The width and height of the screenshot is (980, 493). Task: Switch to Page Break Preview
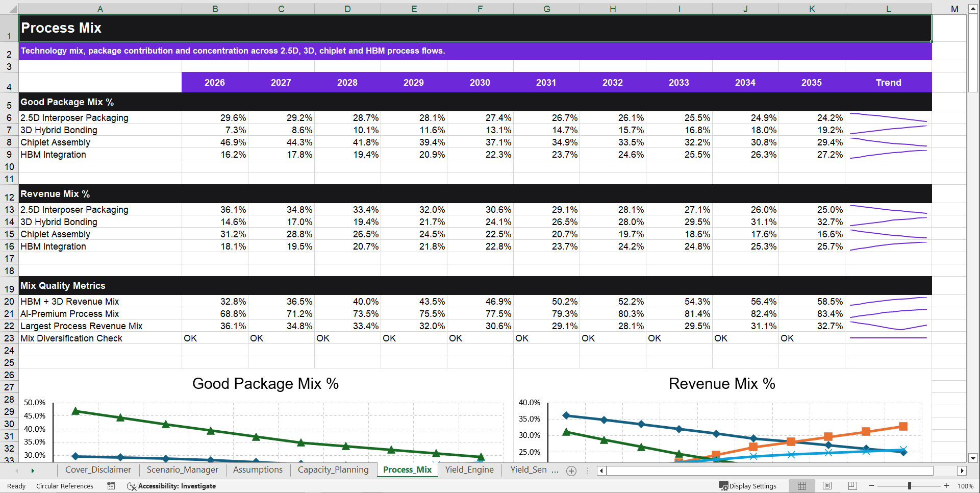click(852, 486)
